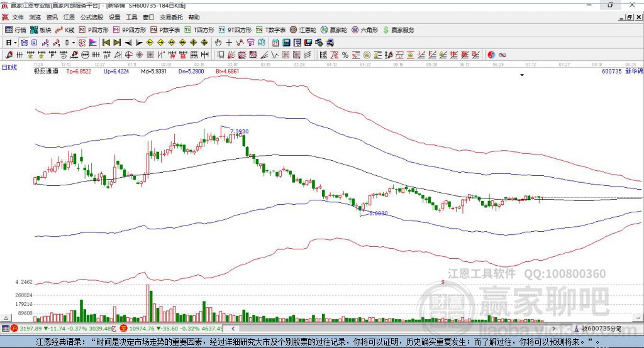Open the calculator icon

tap(286, 43)
